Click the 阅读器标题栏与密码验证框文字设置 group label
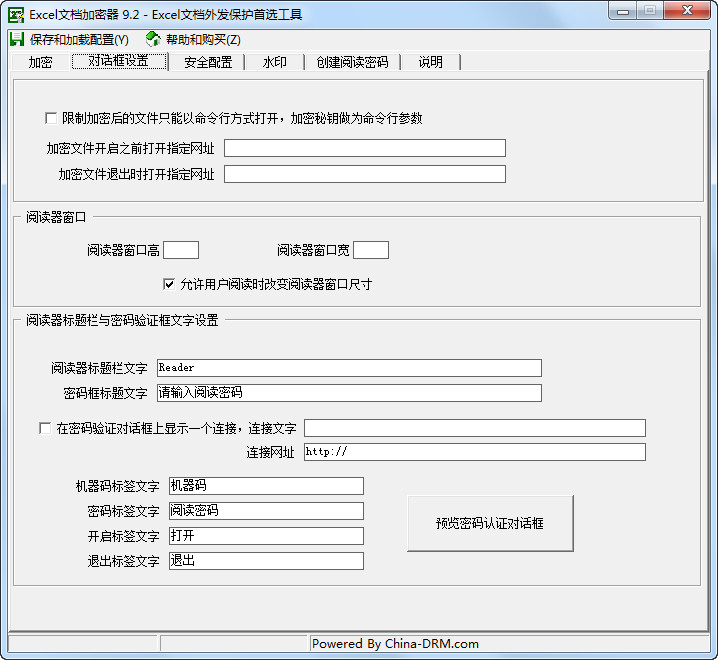The width and height of the screenshot is (718, 660). point(122,320)
